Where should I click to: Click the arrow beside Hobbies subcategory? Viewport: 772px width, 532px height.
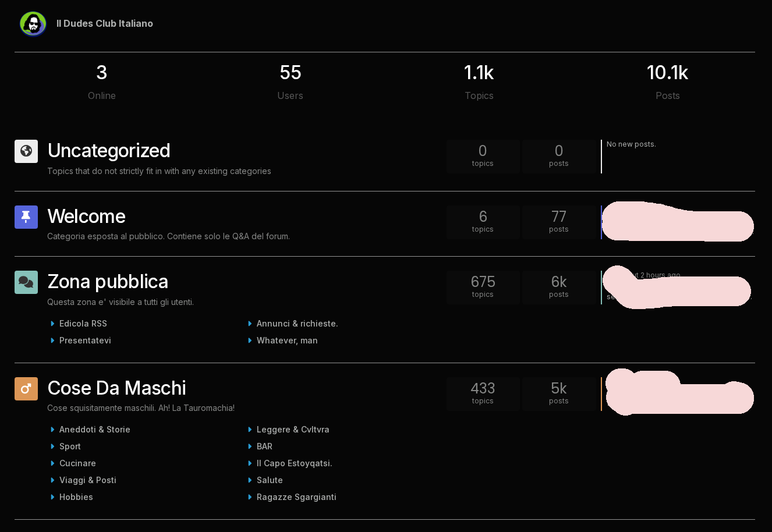pyautogui.click(x=52, y=497)
